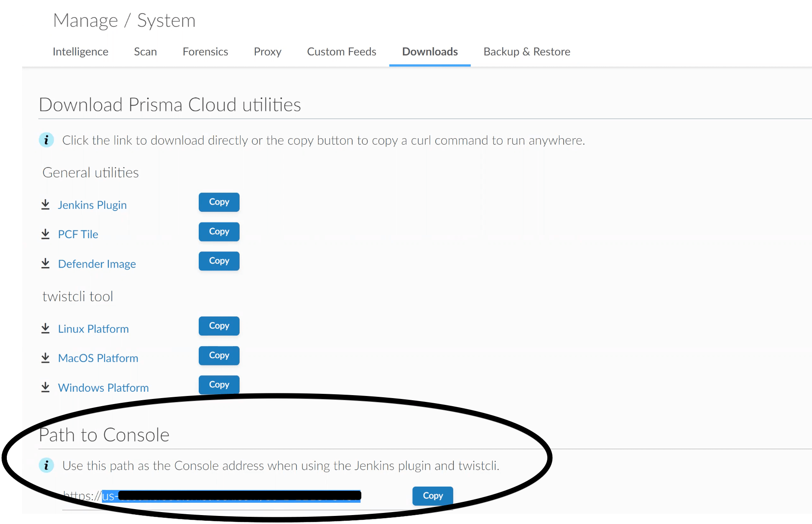Image resolution: width=812 pixels, height=524 pixels.
Task: Click the download icon beside Windows Platform
Action: [46, 387]
